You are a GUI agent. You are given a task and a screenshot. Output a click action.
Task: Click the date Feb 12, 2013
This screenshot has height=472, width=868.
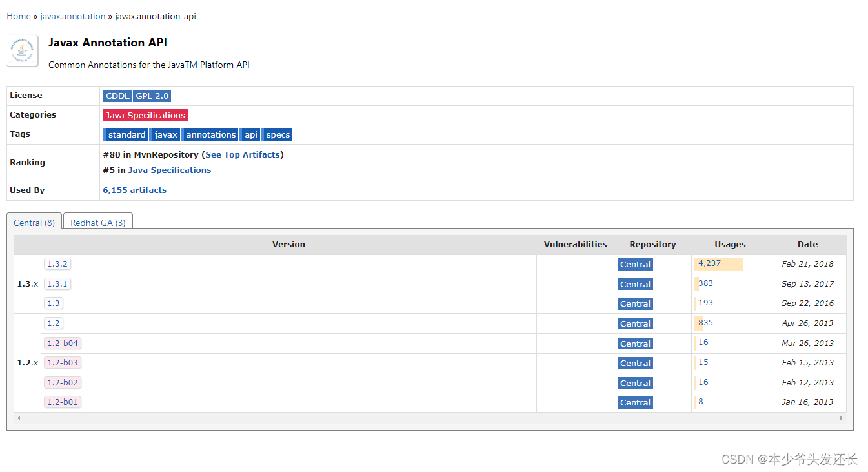click(807, 382)
